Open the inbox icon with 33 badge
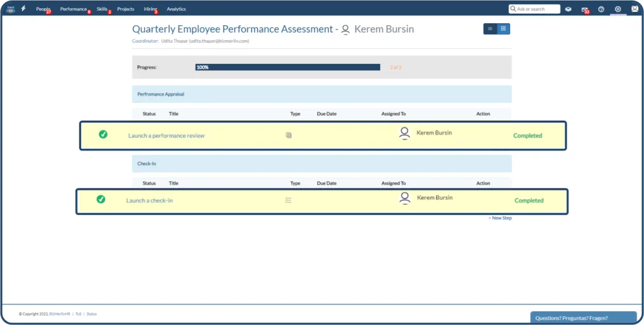Viewport: 644px width, 325px height. coord(585,9)
